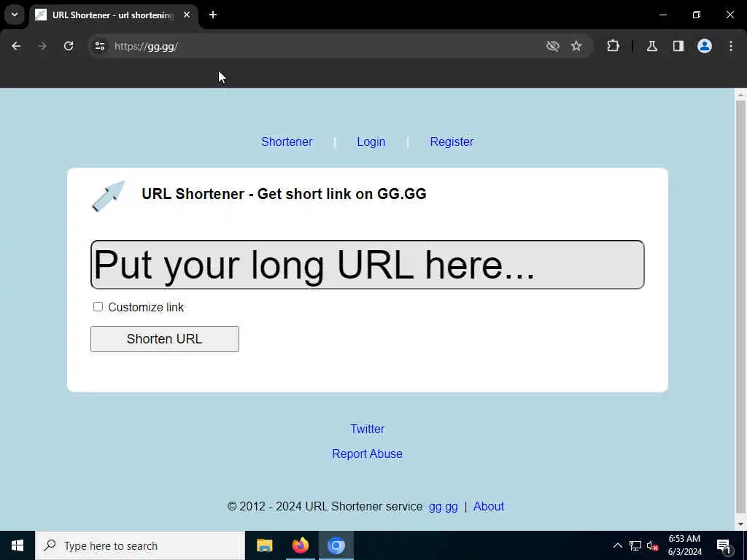Screen dimensions: 747x560
Task: Open the notification center icon
Action: 724,546
